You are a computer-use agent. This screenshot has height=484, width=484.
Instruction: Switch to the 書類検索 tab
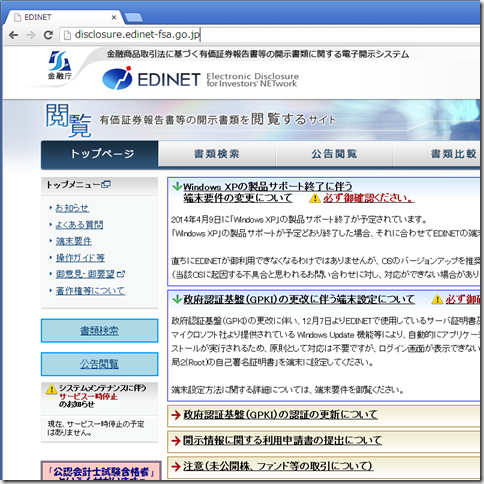tap(217, 154)
